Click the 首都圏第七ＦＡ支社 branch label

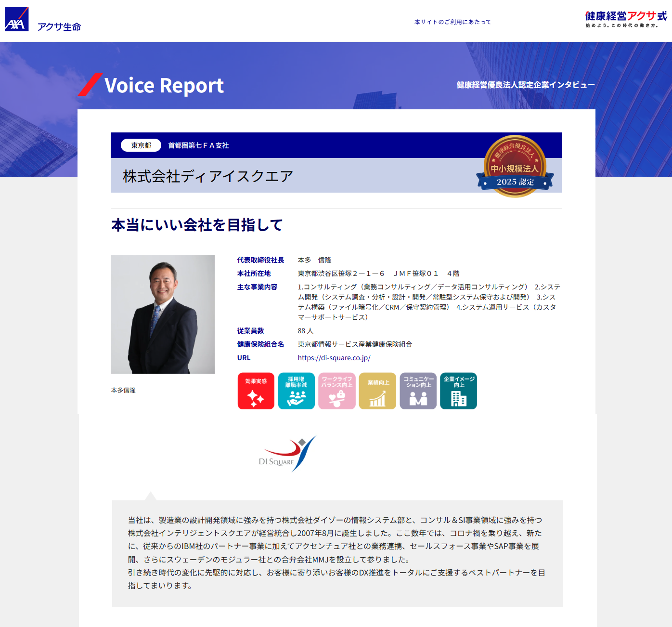pyautogui.click(x=198, y=145)
